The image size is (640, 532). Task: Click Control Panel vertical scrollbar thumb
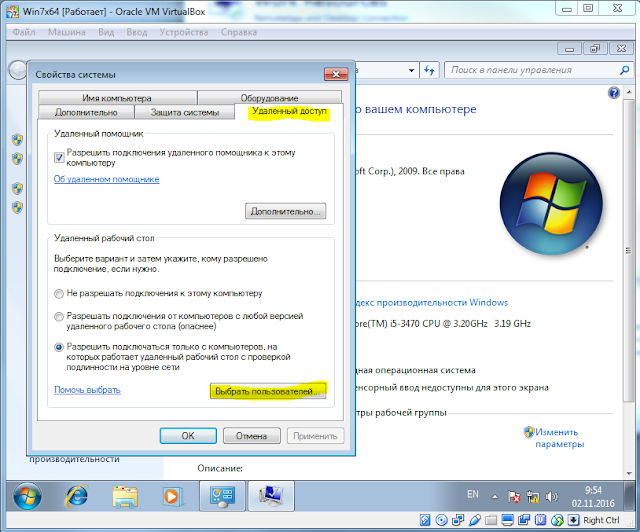click(x=628, y=250)
